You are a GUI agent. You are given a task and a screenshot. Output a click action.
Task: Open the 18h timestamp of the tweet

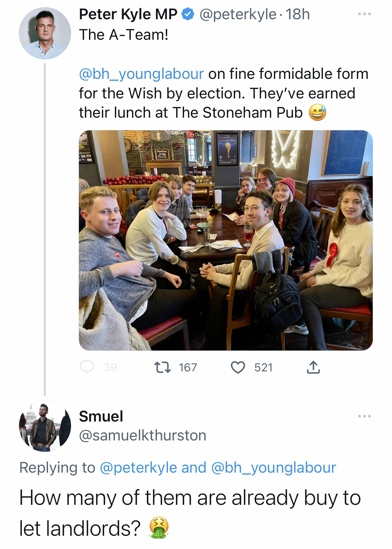point(298,15)
